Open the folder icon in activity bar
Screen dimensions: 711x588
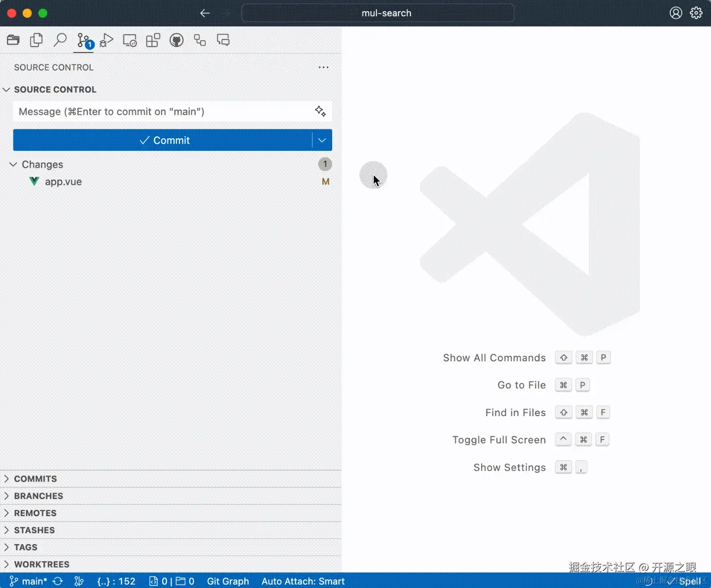(x=13, y=40)
